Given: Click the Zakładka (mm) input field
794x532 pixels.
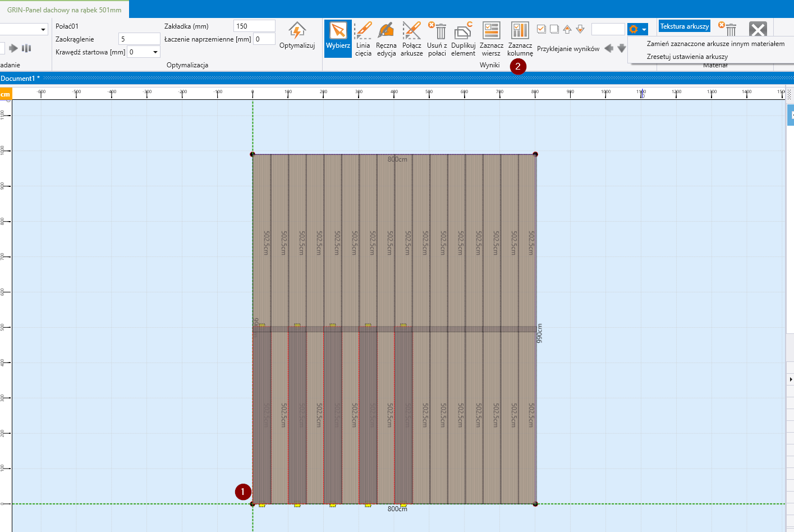Looking at the screenshot, I should [254, 26].
